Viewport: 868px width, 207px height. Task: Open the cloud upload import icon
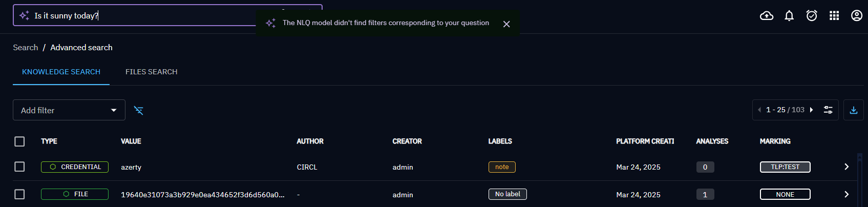tap(767, 16)
